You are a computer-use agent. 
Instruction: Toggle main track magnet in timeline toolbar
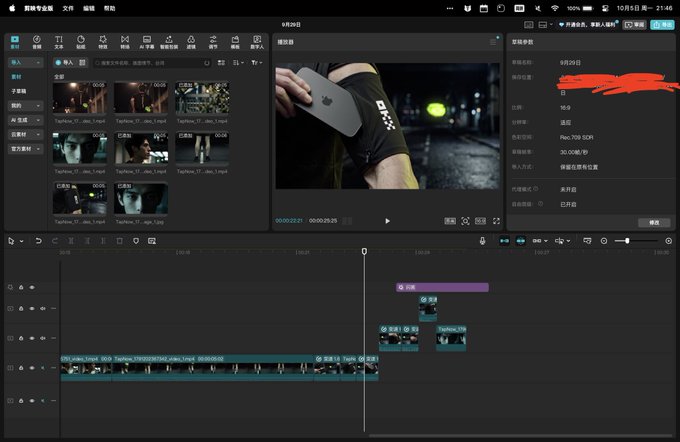pos(504,241)
